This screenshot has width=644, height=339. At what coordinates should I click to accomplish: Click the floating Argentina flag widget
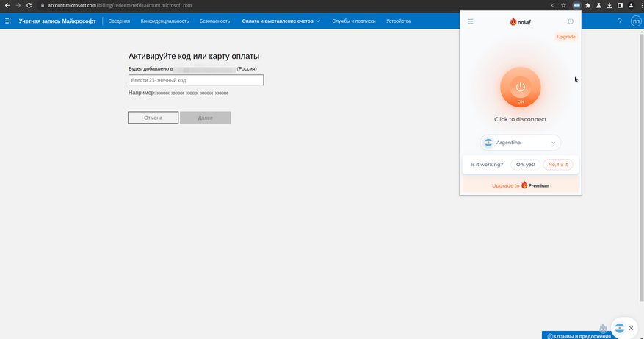pyautogui.click(x=619, y=328)
